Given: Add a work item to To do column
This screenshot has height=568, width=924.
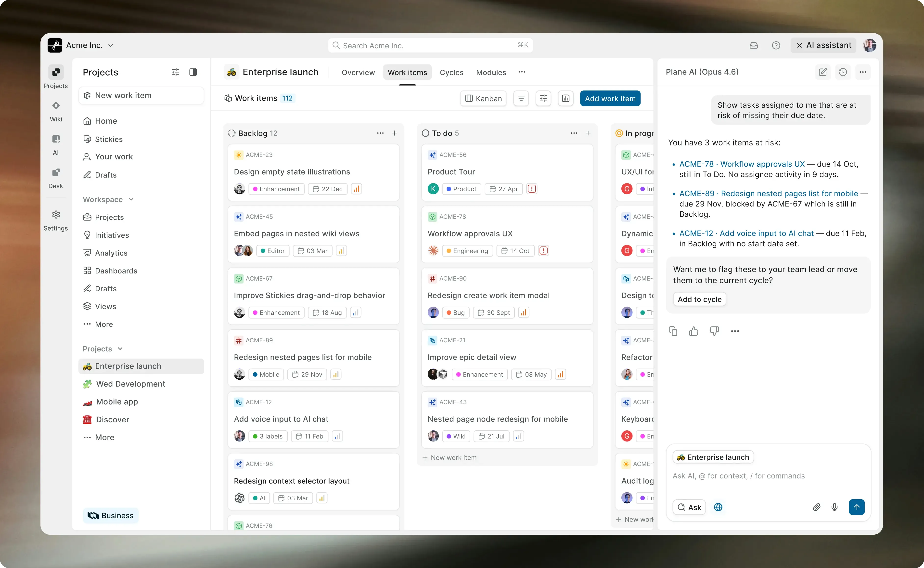Looking at the screenshot, I should (588, 133).
